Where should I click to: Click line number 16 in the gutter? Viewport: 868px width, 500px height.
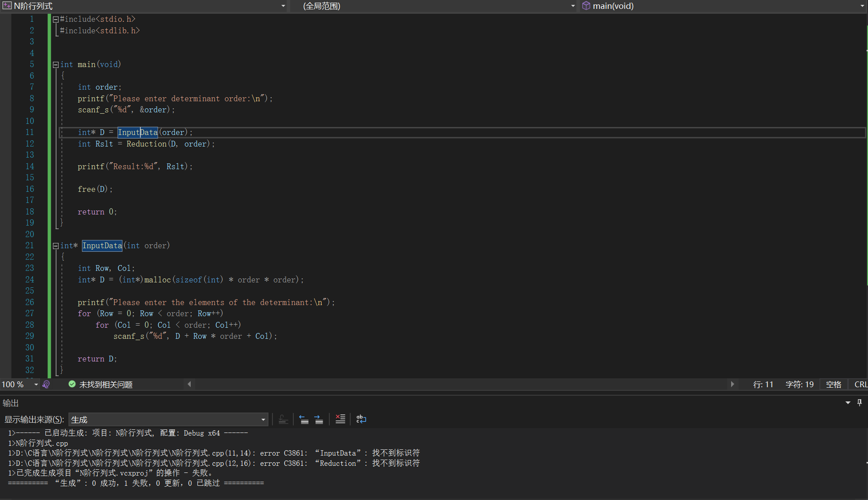coord(29,189)
